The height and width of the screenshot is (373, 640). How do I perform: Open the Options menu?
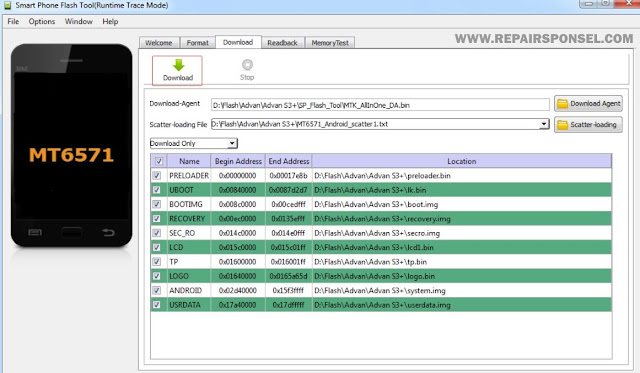coord(42,21)
